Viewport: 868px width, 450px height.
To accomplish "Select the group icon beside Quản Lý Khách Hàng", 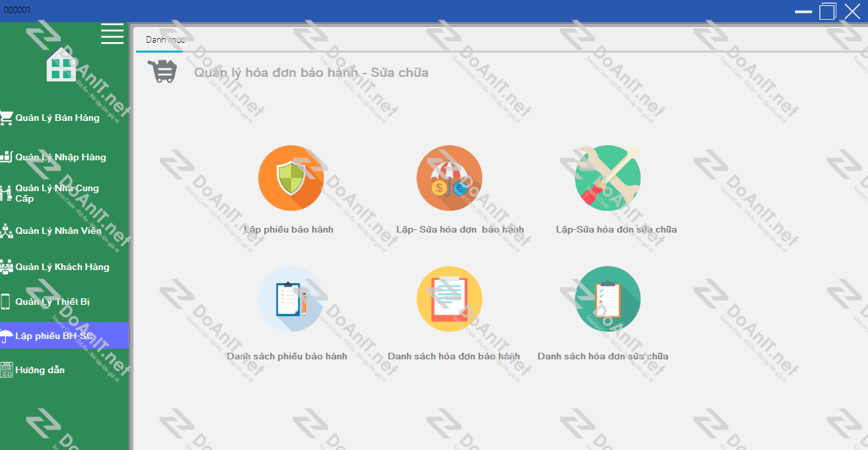I will point(7,267).
